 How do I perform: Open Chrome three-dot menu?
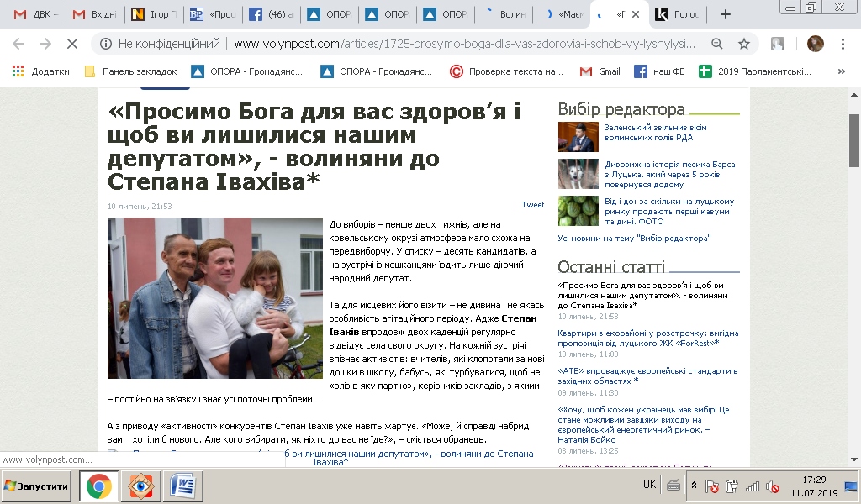pyautogui.click(x=843, y=44)
